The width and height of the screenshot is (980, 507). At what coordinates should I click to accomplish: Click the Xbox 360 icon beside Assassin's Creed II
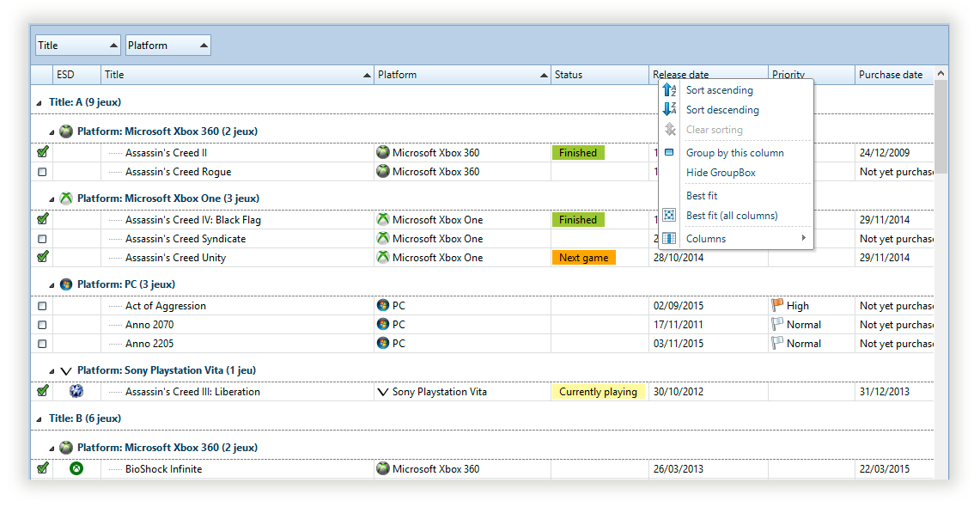pyautogui.click(x=381, y=152)
